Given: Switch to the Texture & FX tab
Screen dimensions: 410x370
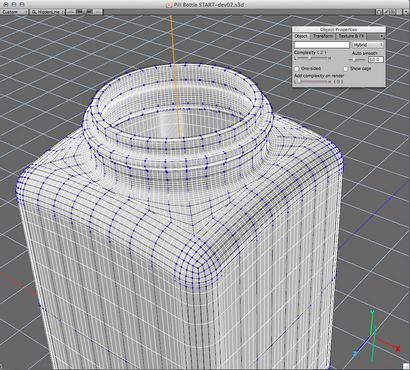Looking at the screenshot, I should 351,36.
